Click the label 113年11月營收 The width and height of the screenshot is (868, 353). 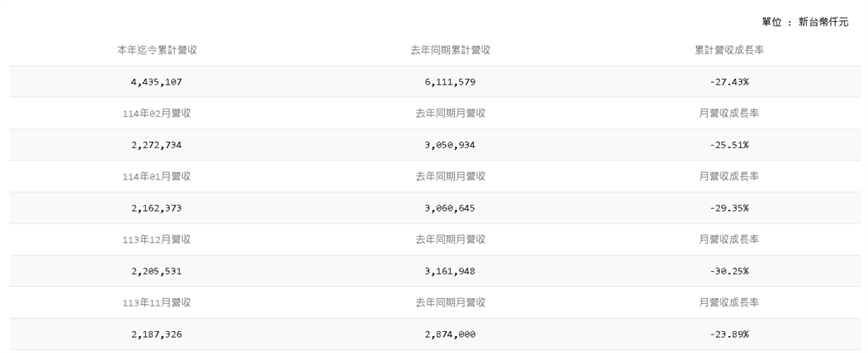pos(157,302)
